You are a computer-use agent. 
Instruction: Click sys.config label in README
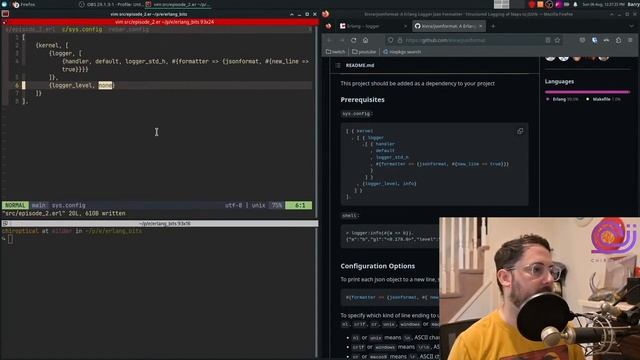point(357,114)
